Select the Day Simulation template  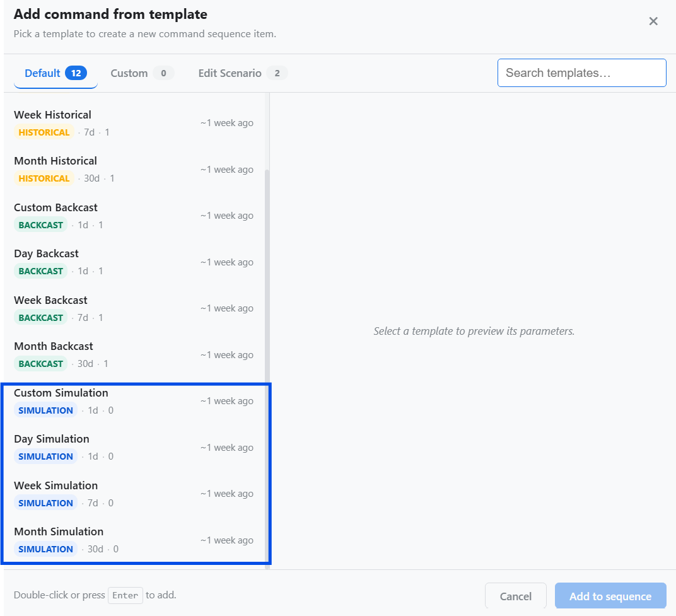(x=134, y=448)
